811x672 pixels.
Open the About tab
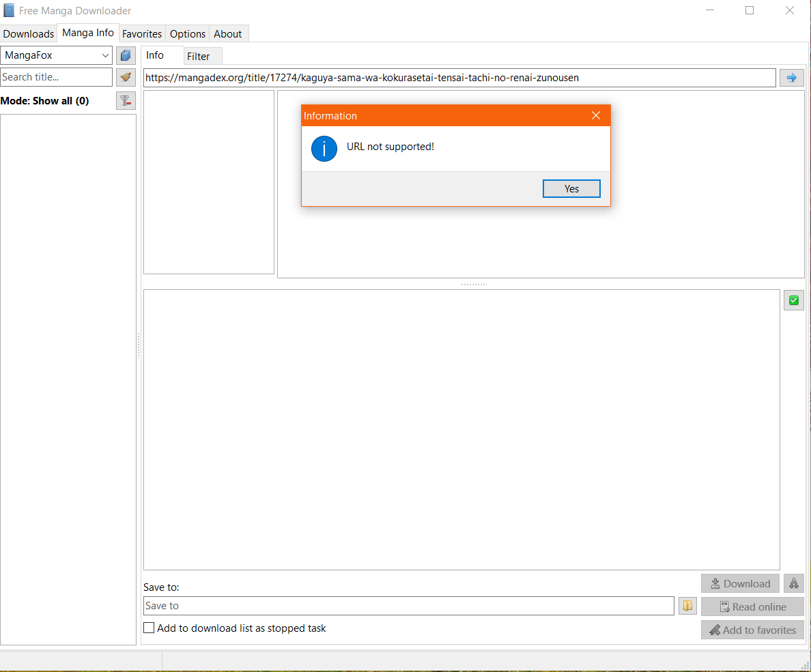click(227, 34)
